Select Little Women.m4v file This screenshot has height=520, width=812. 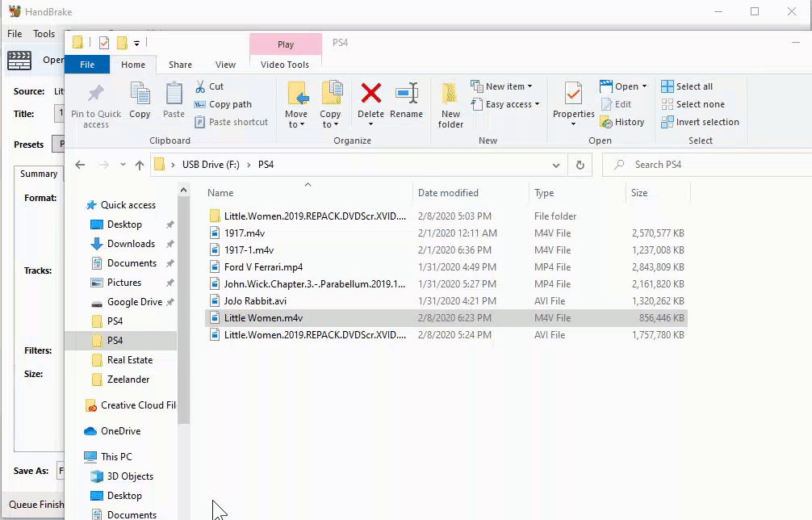pos(446,318)
